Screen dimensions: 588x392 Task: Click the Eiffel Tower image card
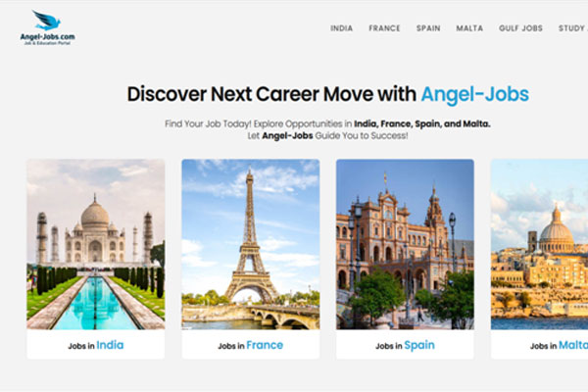(x=251, y=244)
